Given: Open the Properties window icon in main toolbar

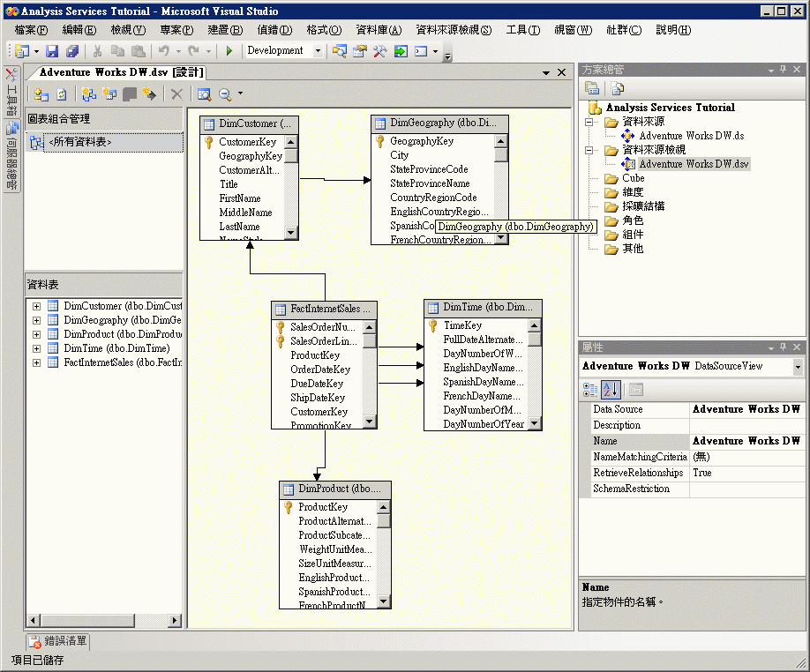Looking at the screenshot, I should (360, 50).
